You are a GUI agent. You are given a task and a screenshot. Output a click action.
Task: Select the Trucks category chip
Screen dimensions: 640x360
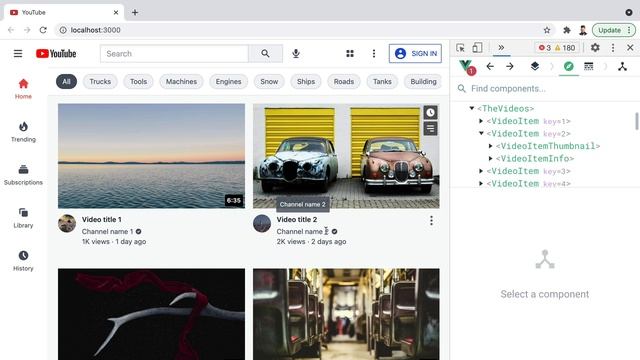[100, 82]
